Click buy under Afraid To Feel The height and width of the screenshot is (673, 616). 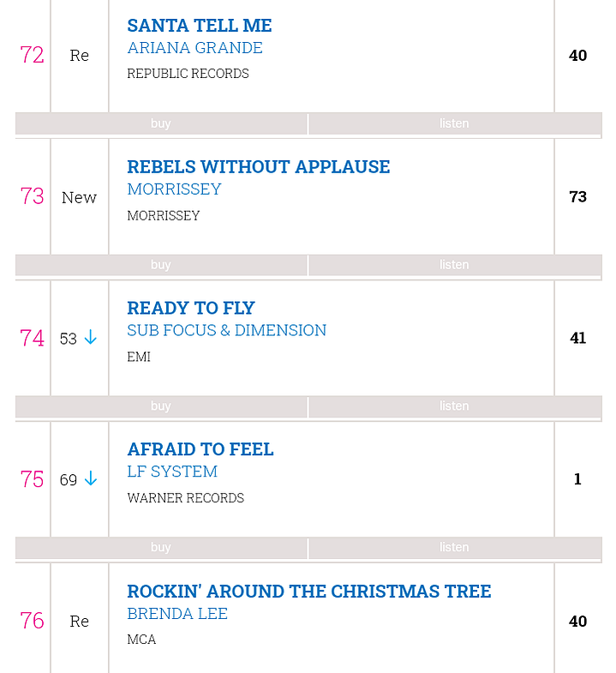pos(161,547)
